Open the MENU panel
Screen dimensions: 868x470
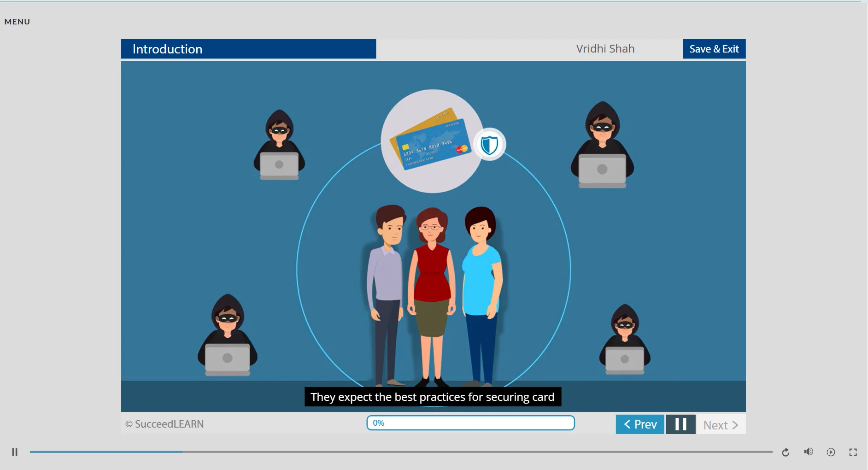(17, 22)
